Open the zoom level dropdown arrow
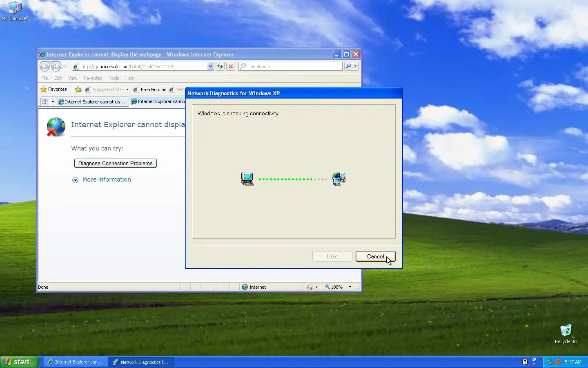The height and width of the screenshot is (368, 588). [x=350, y=287]
